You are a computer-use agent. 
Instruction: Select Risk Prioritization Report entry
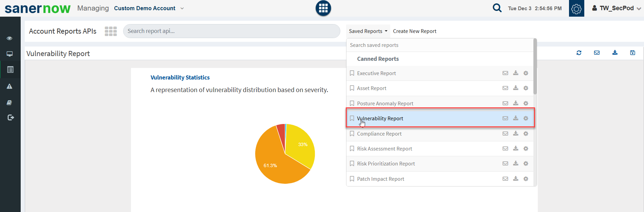click(386, 164)
